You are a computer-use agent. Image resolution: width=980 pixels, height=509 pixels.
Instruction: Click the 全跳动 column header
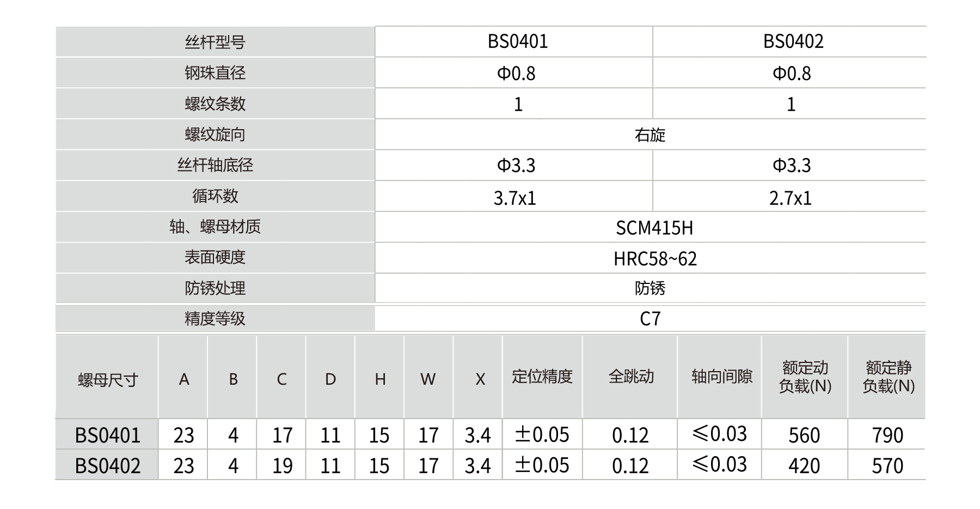coord(630,377)
